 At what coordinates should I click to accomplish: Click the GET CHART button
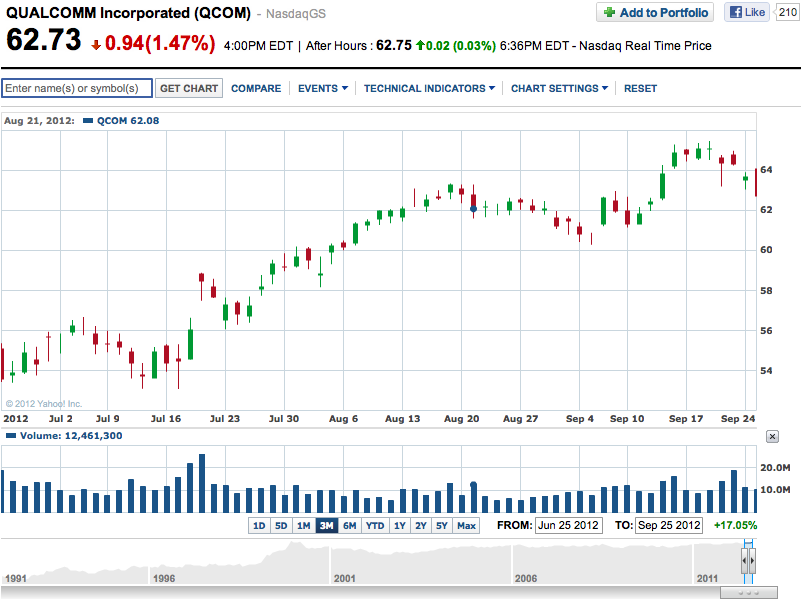pos(189,89)
